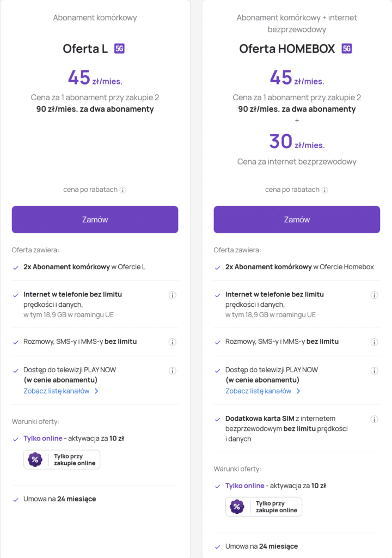Open Zobaczlistę kanałów link in Oferta L

click(57, 391)
